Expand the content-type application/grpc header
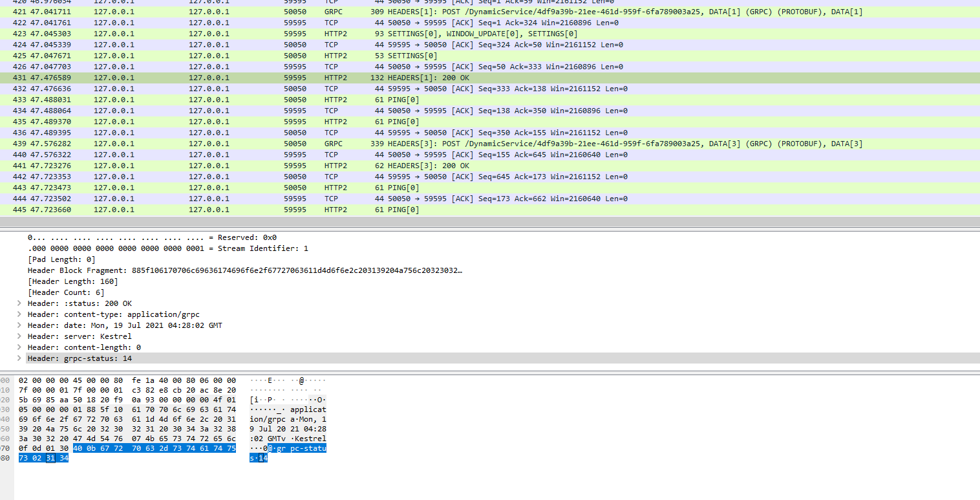The image size is (980, 500). (19, 314)
